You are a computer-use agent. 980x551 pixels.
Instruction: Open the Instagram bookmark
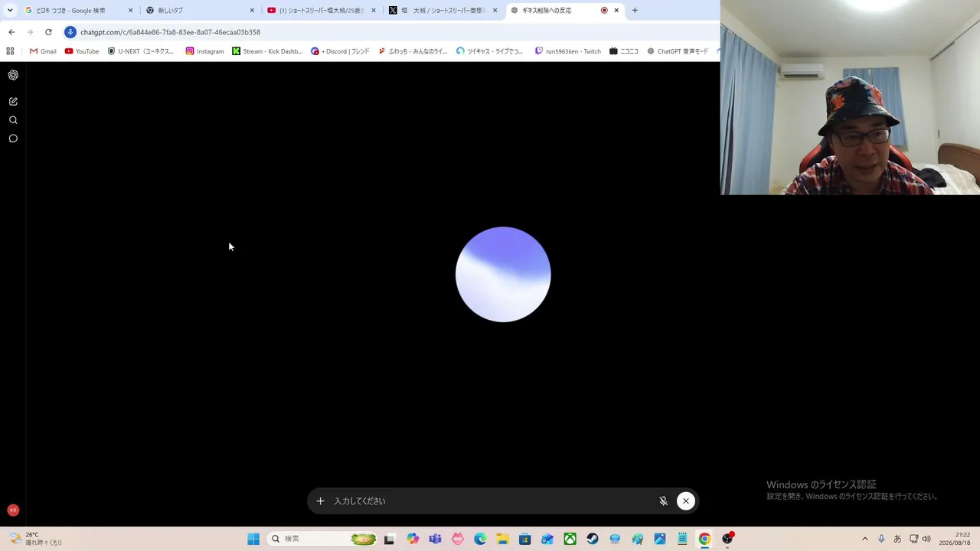tap(204, 51)
